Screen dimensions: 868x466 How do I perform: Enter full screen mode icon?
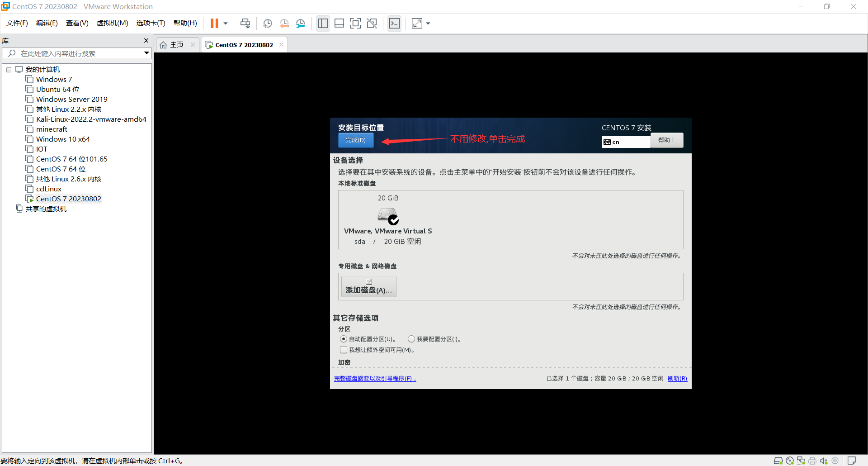point(355,23)
